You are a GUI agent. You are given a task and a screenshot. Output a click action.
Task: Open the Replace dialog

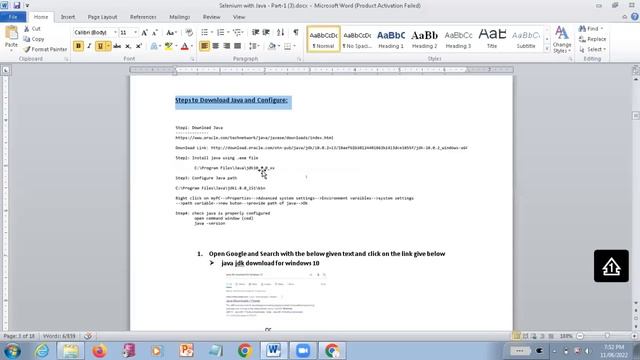[593, 39]
